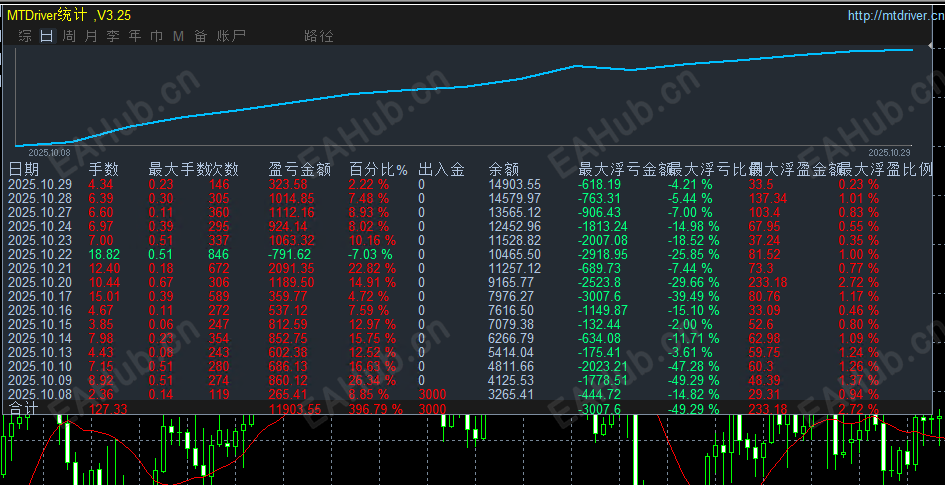The image size is (945, 485).
Task: Click the -47.28 % floating loss ratio
Action: pyautogui.click(x=693, y=366)
